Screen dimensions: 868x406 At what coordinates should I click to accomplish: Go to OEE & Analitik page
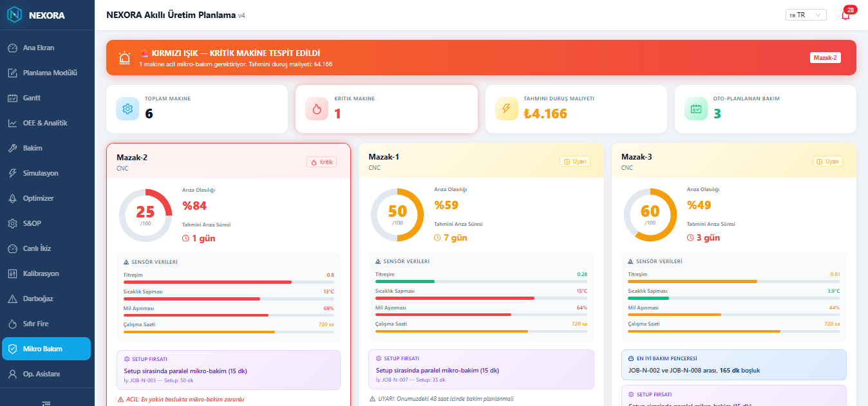46,123
